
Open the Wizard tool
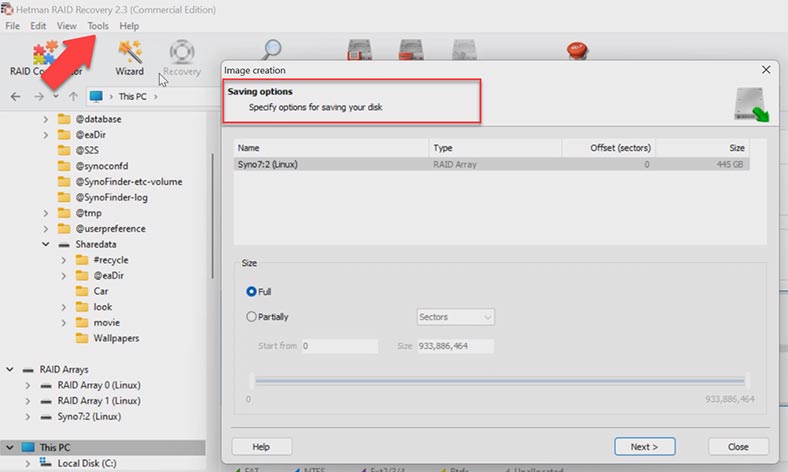tap(130, 58)
